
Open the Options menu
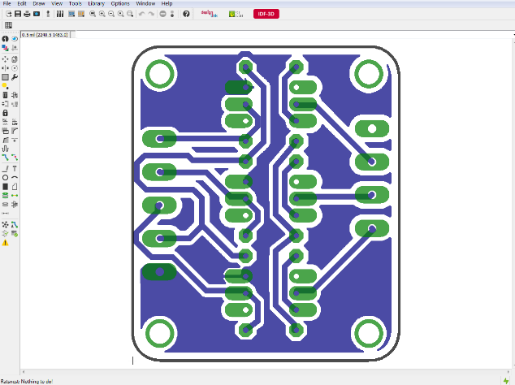tap(120, 3)
